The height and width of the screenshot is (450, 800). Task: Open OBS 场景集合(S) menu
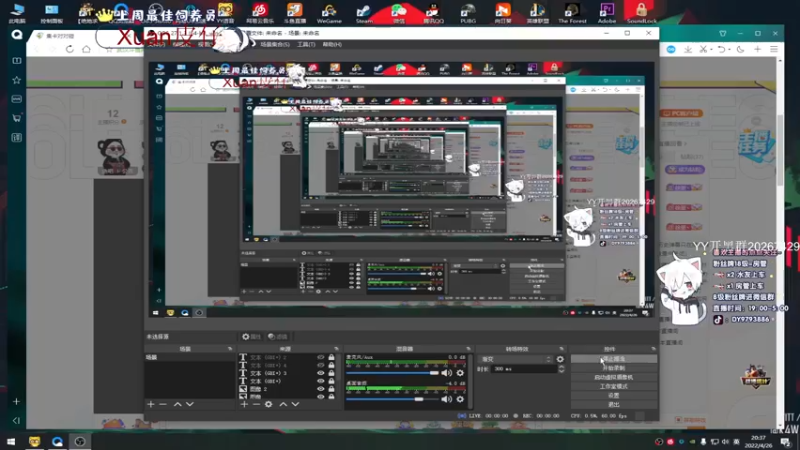point(275,44)
